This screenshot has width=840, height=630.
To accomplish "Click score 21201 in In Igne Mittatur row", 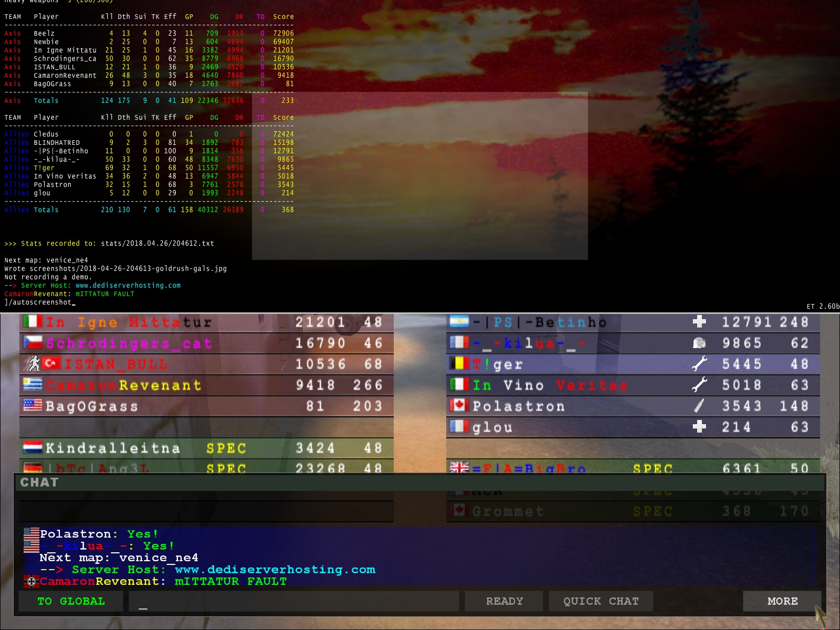I will click(320, 322).
